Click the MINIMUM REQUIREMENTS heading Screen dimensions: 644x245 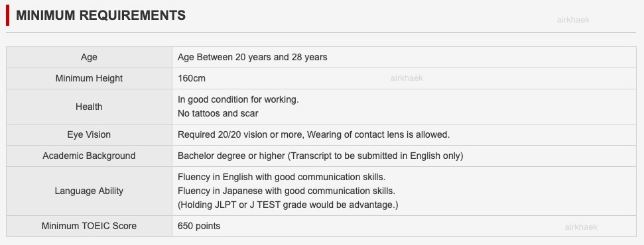pos(101,16)
